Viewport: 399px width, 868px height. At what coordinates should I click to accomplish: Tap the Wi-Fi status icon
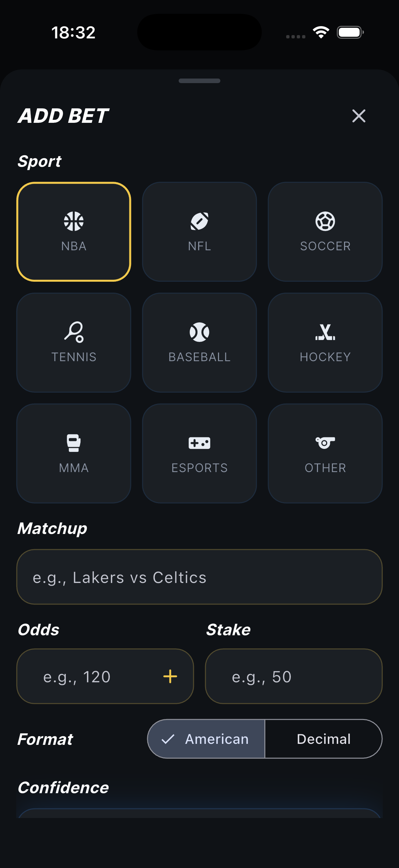[x=321, y=32]
